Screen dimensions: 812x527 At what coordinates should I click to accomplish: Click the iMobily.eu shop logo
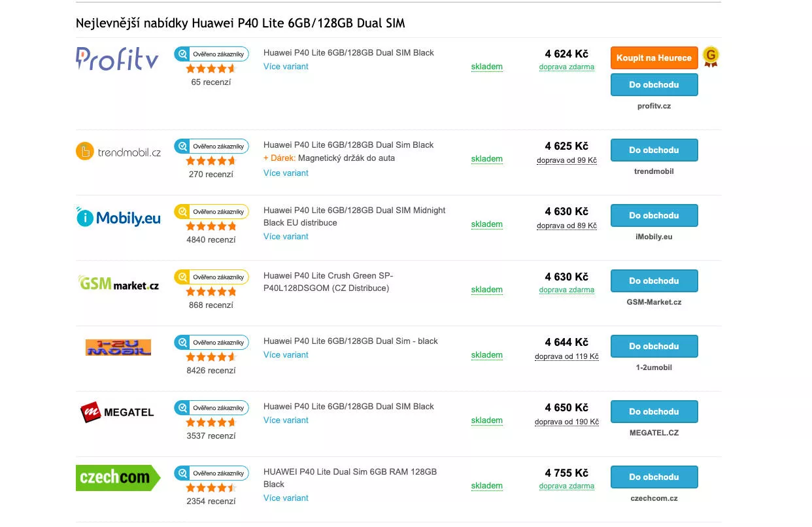pos(118,218)
